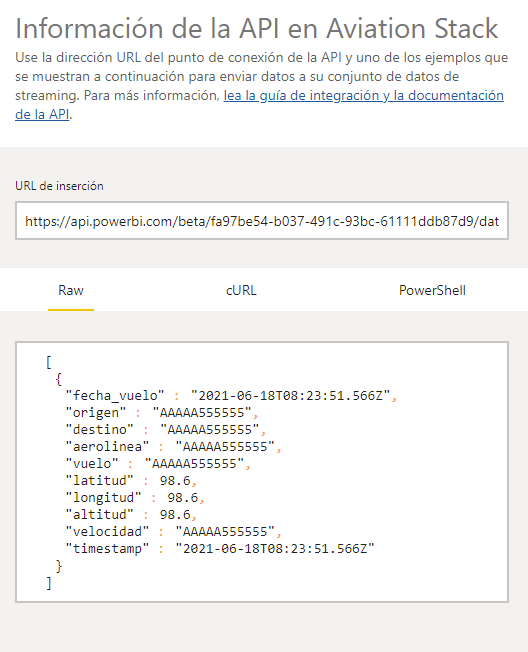Click the "altitud" value 98.6
528x652 pixels.
pos(175,515)
